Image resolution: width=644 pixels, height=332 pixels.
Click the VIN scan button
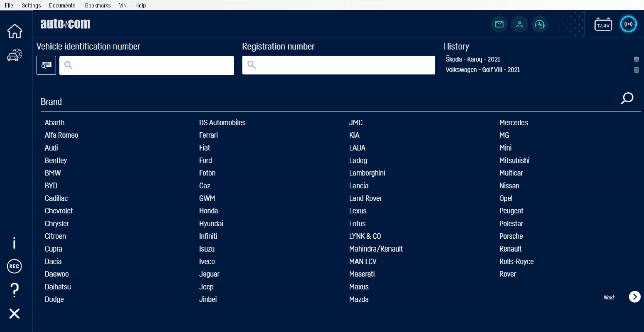click(46, 65)
